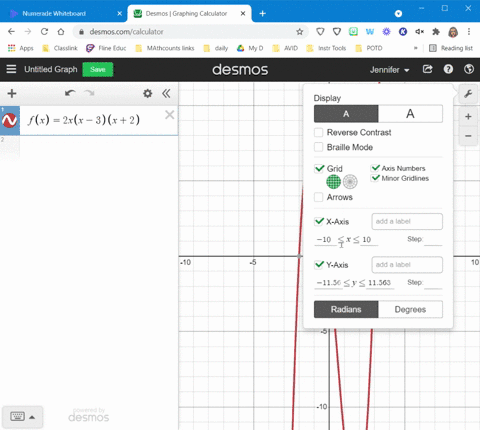Bookmark this page with star
The height and width of the screenshot is (430, 480).
coord(300,32)
